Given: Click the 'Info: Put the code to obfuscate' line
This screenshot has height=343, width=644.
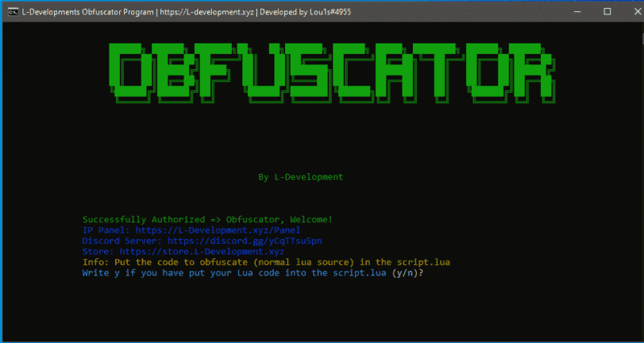Looking at the screenshot, I should pyautogui.click(x=266, y=262).
